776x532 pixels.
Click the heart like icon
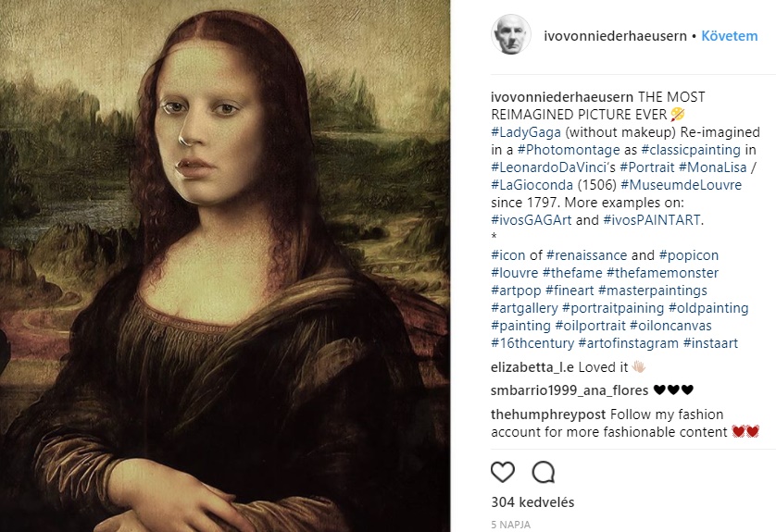coord(502,473)
